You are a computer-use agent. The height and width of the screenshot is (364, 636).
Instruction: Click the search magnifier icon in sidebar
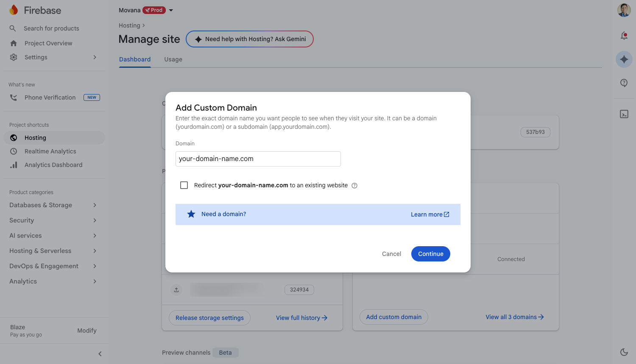(x=13, y=28)
